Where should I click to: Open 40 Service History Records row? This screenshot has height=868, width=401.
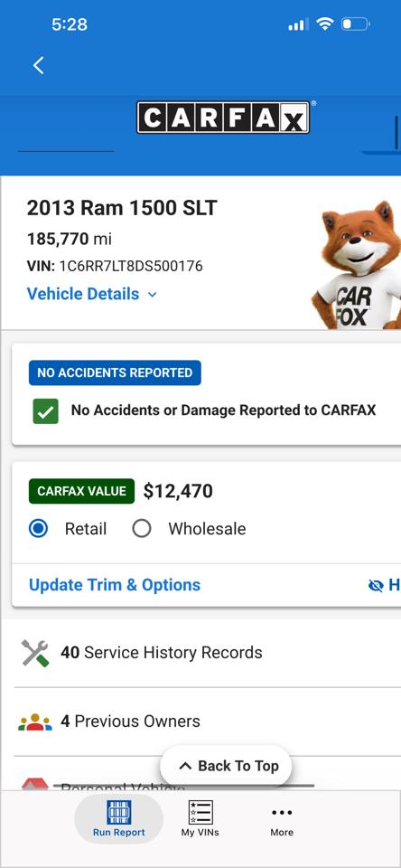pyautogui.click(x=208, y=653)
